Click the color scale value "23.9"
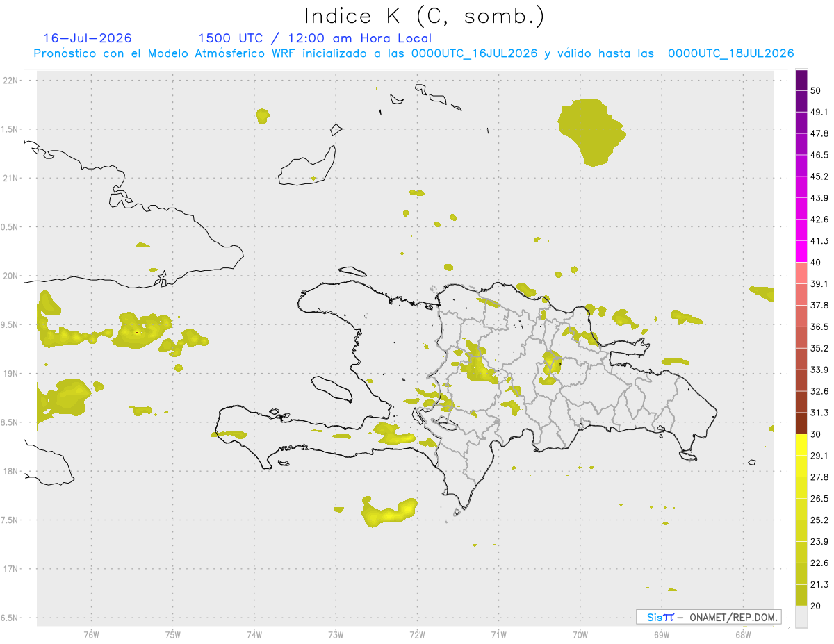The image size is (834, 644). click(x=819, y=541)
